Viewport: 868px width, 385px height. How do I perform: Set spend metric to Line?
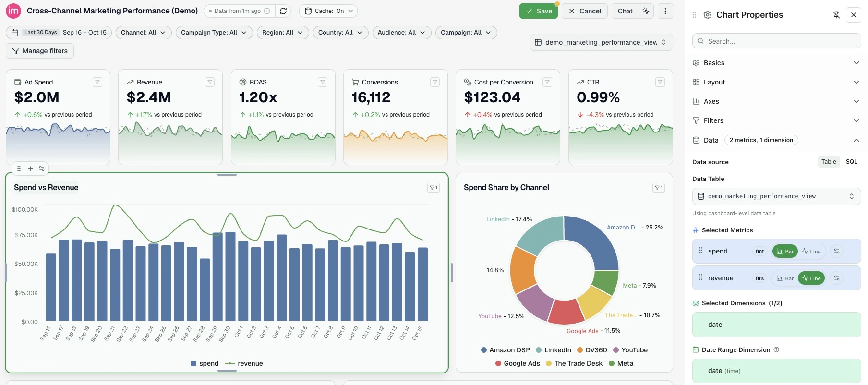tap(811, 251)
